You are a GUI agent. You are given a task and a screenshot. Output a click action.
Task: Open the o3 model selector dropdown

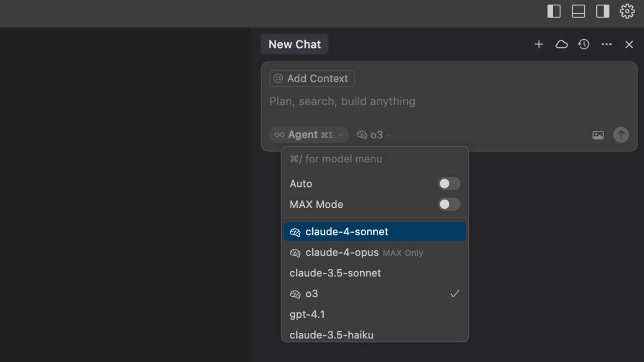(374, 135)
